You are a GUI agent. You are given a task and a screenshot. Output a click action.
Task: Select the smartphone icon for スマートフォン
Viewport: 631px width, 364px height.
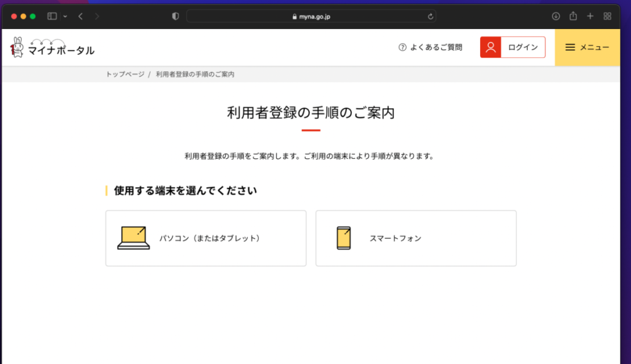coord(343,238)
